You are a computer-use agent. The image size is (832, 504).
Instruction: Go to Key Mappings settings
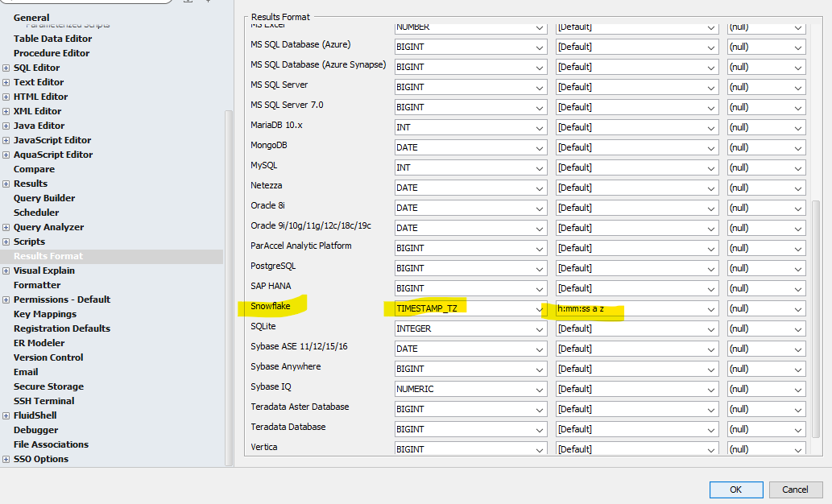45,314
